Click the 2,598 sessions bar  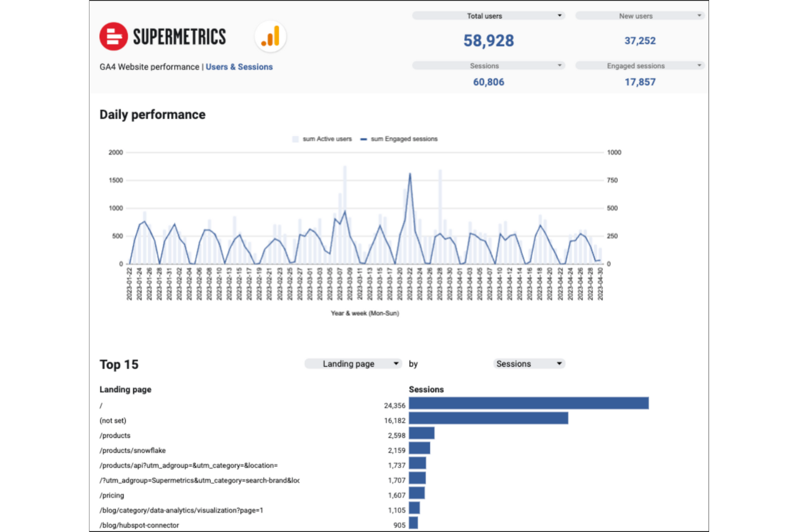[x=422, y=433]
